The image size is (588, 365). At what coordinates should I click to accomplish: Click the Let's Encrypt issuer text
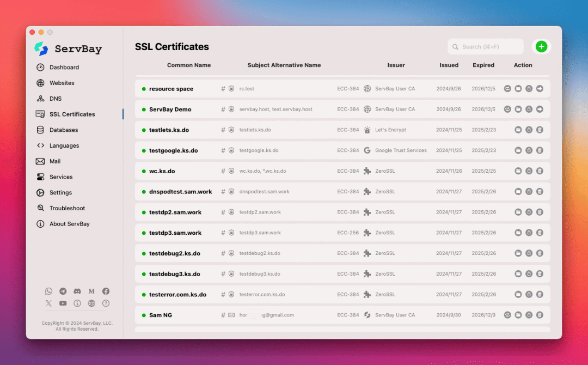[390, 130]
